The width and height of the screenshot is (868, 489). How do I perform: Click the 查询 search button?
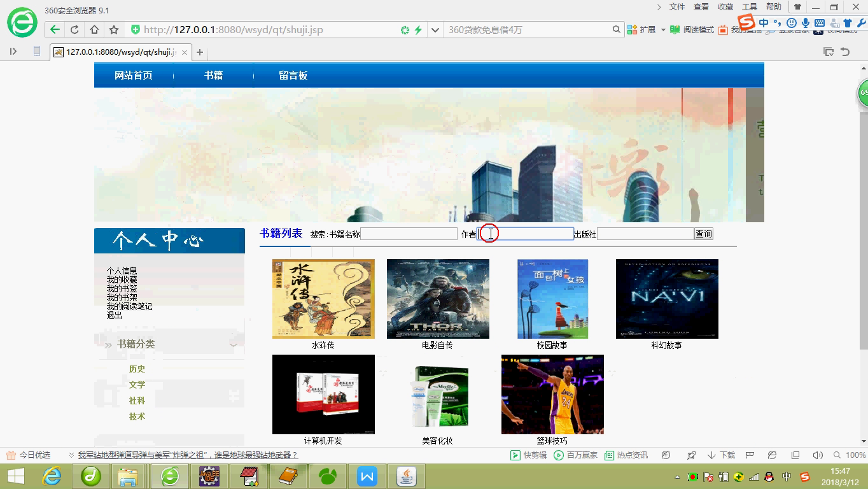pos(704,234)
